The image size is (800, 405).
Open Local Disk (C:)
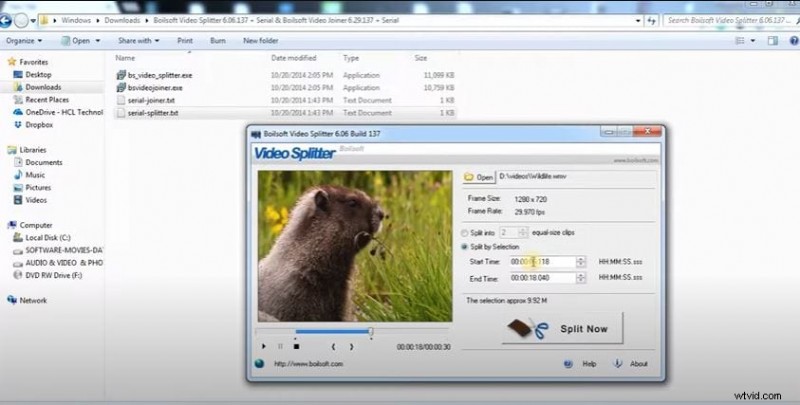click(x=48, y=238)
